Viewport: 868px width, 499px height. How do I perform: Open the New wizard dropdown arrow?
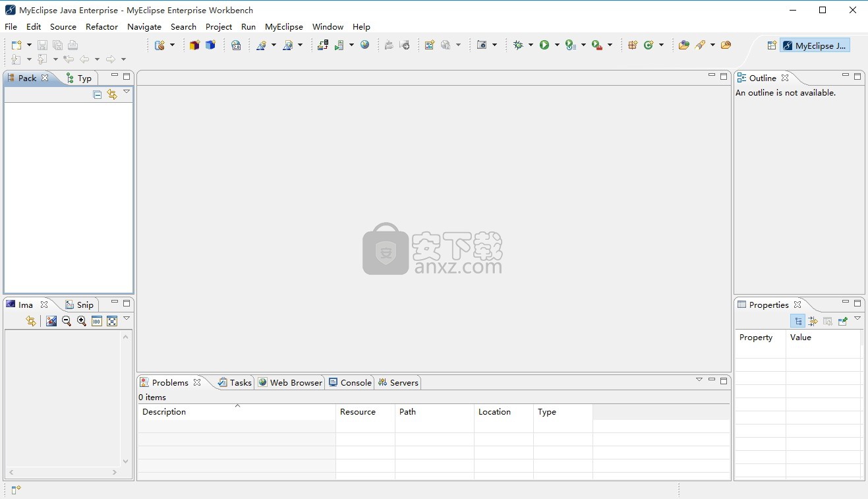[29, 45]
